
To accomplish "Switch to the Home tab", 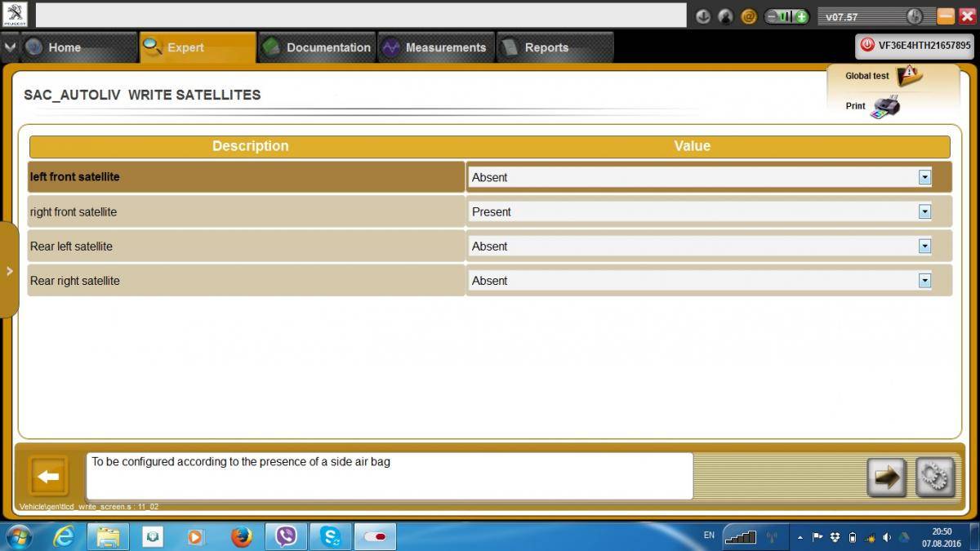I will pyautogui.click(x=64, y=47).
